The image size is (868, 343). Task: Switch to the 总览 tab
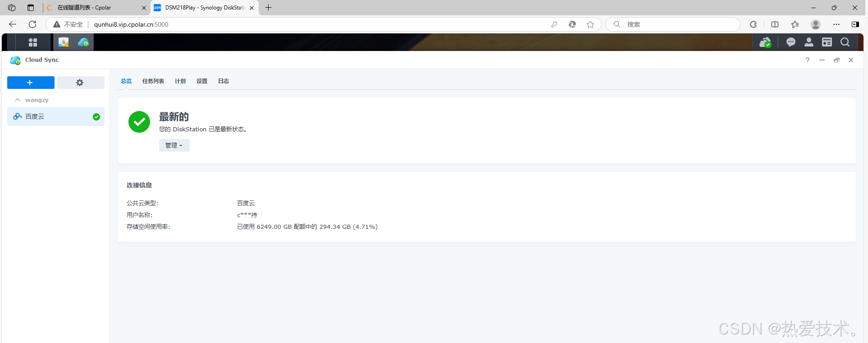tap(126, 81)
